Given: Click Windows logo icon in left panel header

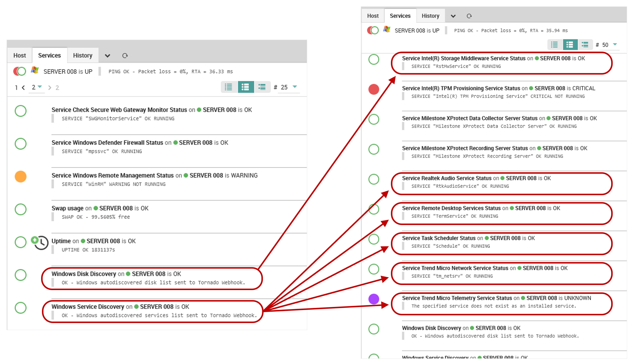Looking at the screenshot, I should (35, 70).
